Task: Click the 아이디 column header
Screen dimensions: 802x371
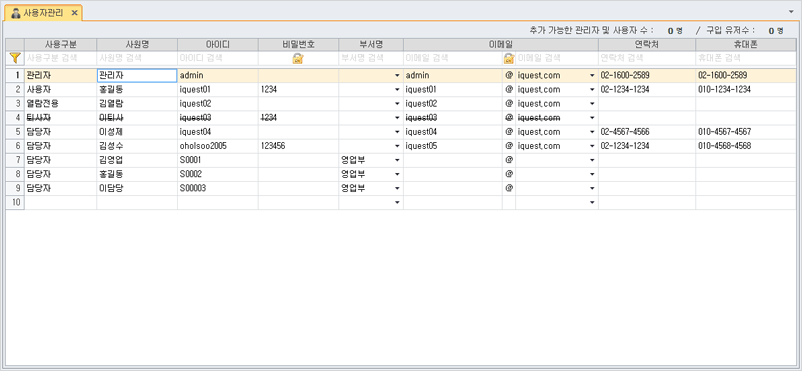Action: tap(218, 45)
